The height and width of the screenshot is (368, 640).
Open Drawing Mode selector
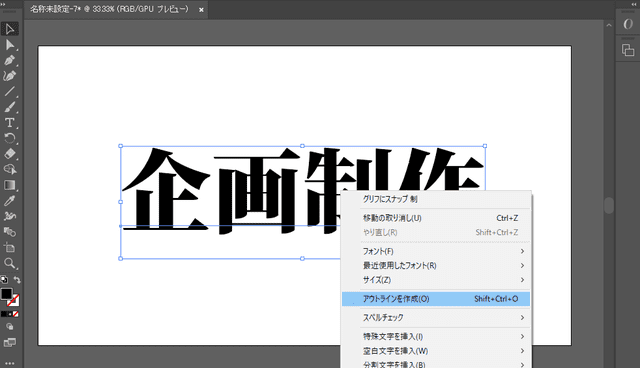[9, 327]
